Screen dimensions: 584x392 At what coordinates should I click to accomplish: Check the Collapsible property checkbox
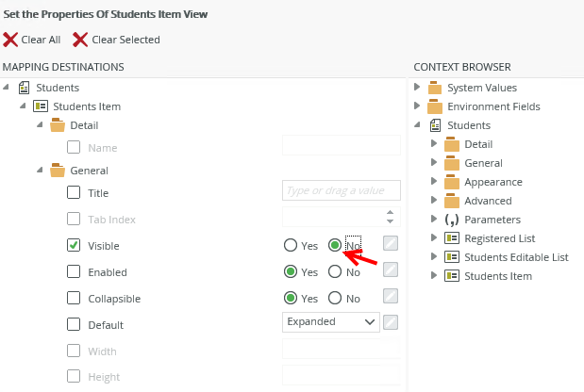tap(74, 299)
